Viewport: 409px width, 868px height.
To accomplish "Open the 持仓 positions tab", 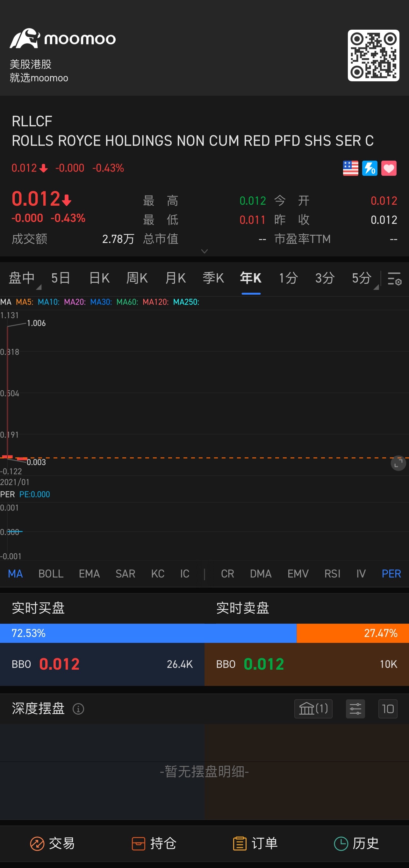I will (x=154, y=843).
